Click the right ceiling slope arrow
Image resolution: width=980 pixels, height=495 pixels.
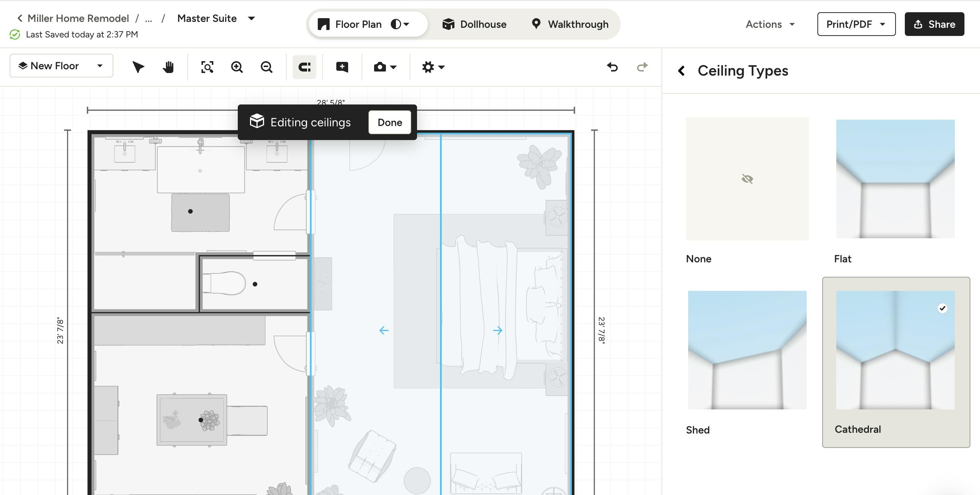click(x=498, y=330)
